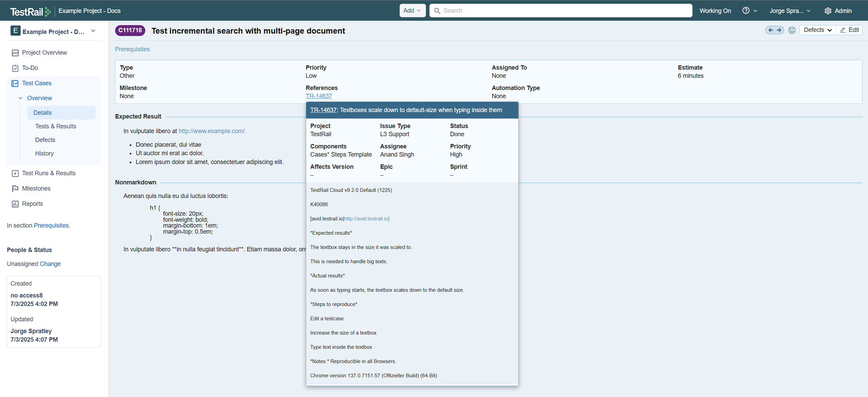This screenshot has height=397, width=868.
Task: Click the Change assignee link
Action: (x=50, y=264)
